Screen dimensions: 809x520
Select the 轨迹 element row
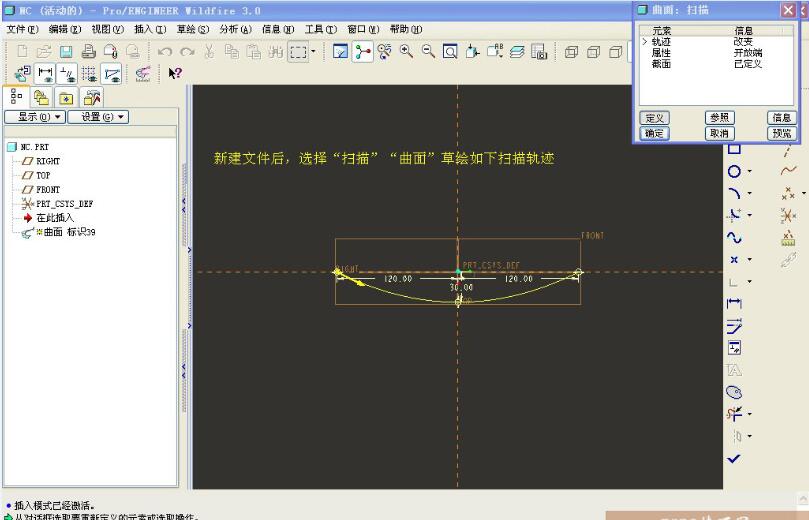(716, 42)
